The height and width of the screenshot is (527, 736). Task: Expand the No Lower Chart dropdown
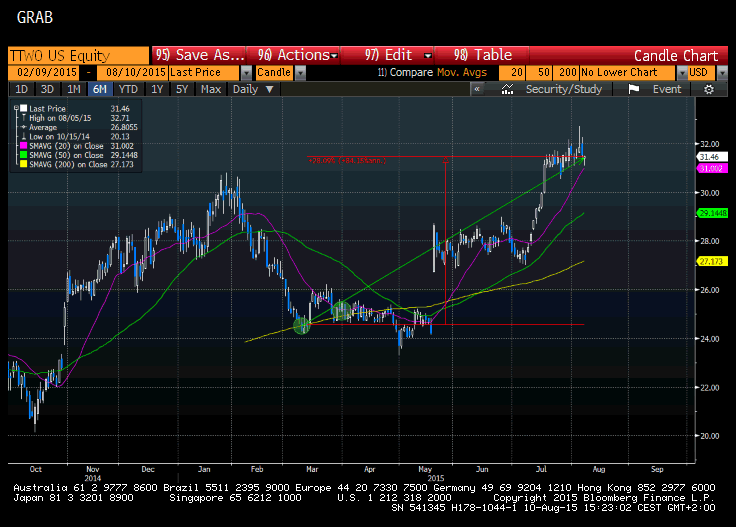pos(682,73)
